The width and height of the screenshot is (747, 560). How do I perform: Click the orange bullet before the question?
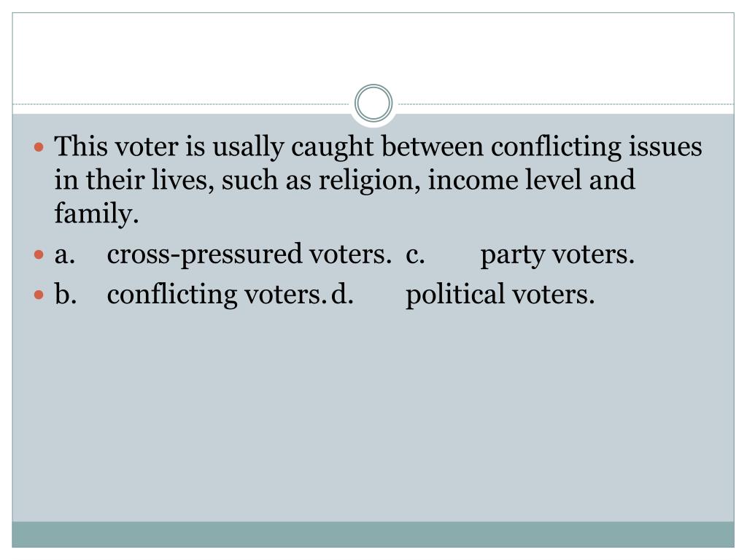tap(39, 147)
